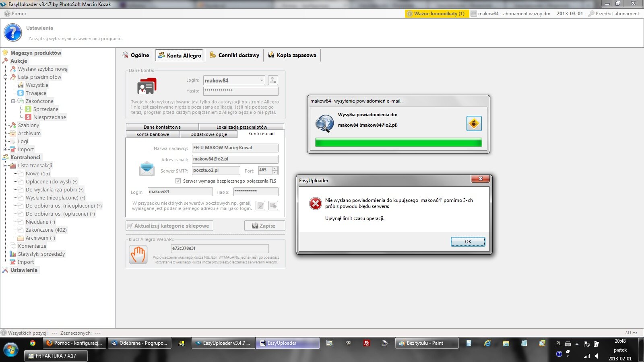644x362 pixels.
Task: Open the 'Konta bankowe' tab
Action: point(153,134)
